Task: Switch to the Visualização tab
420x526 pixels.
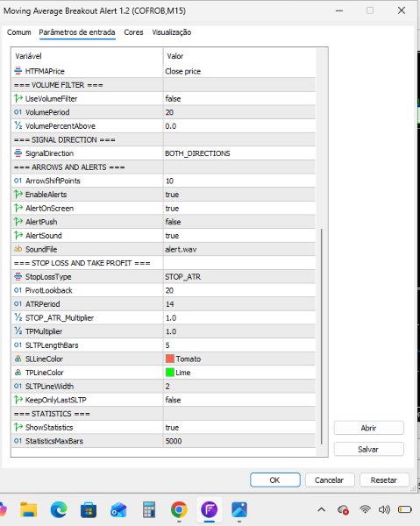Action: [172, 32]
